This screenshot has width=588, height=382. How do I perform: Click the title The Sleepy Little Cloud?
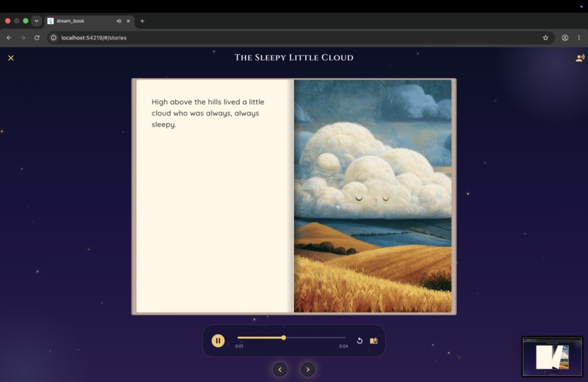(x=294, y=58)
